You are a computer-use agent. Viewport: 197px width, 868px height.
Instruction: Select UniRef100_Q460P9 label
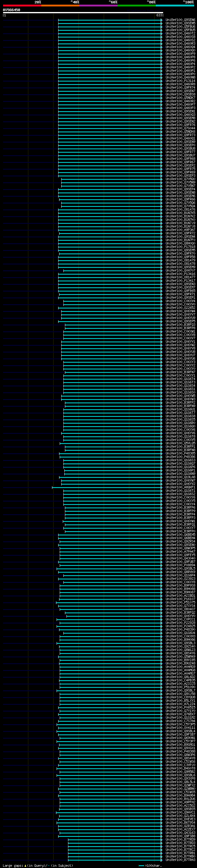pyautogui.click(x=180, y=54)
